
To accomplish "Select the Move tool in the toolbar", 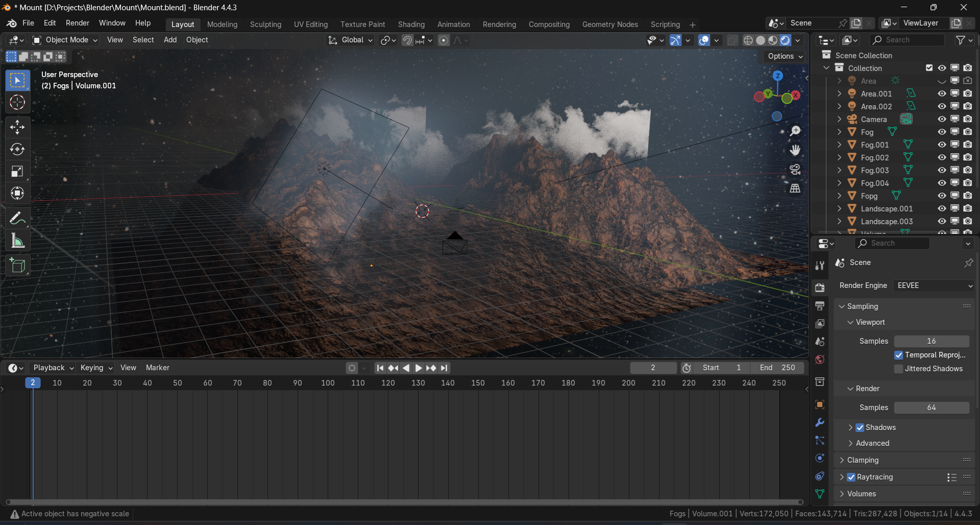I will 17,127.
